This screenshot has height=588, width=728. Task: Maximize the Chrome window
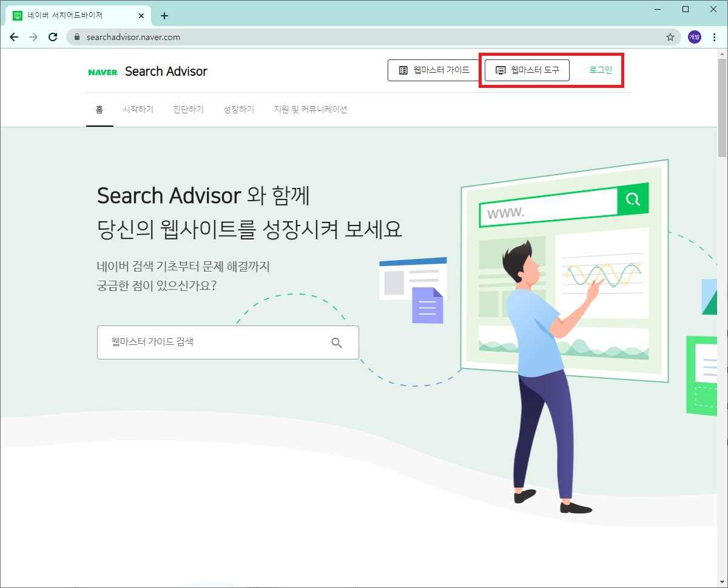[x=686, y=9]
